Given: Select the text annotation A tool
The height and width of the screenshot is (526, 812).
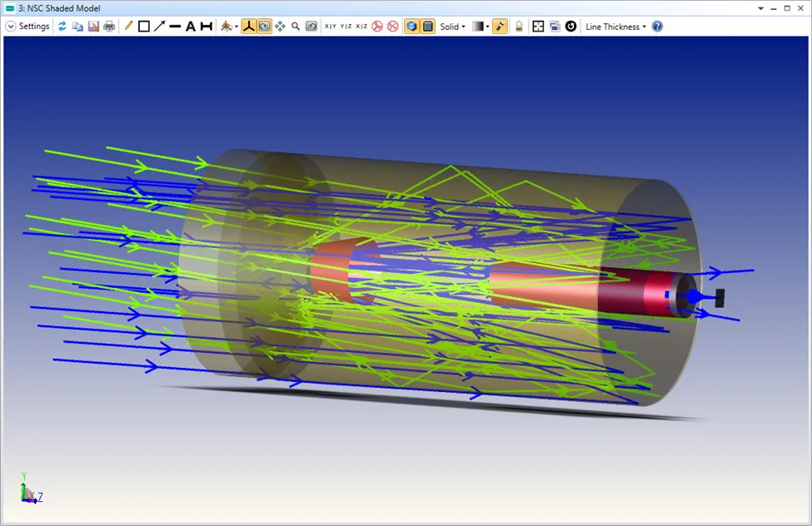Looking at the screenshot, I should coord(190,27).
